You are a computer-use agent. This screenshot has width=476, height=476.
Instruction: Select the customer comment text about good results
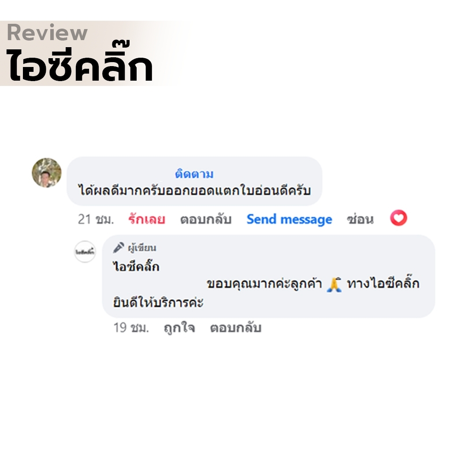[195, 190]
